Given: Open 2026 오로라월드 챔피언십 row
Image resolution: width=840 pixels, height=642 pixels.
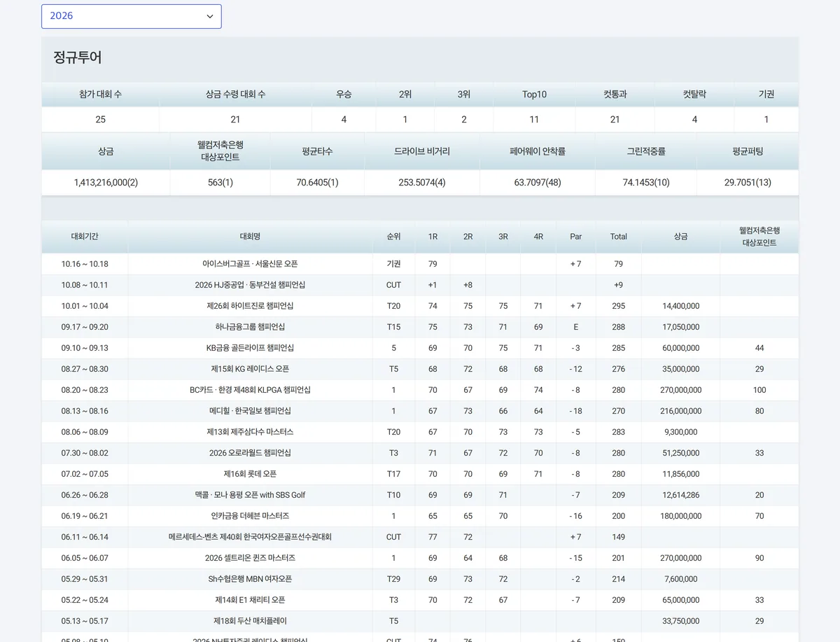Looking at the screenshot, I should tap(250, 453).
